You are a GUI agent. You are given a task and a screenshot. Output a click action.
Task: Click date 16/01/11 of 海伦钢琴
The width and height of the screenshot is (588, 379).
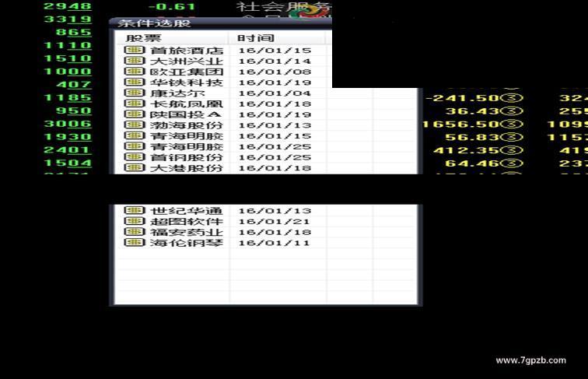coord(275,243)
